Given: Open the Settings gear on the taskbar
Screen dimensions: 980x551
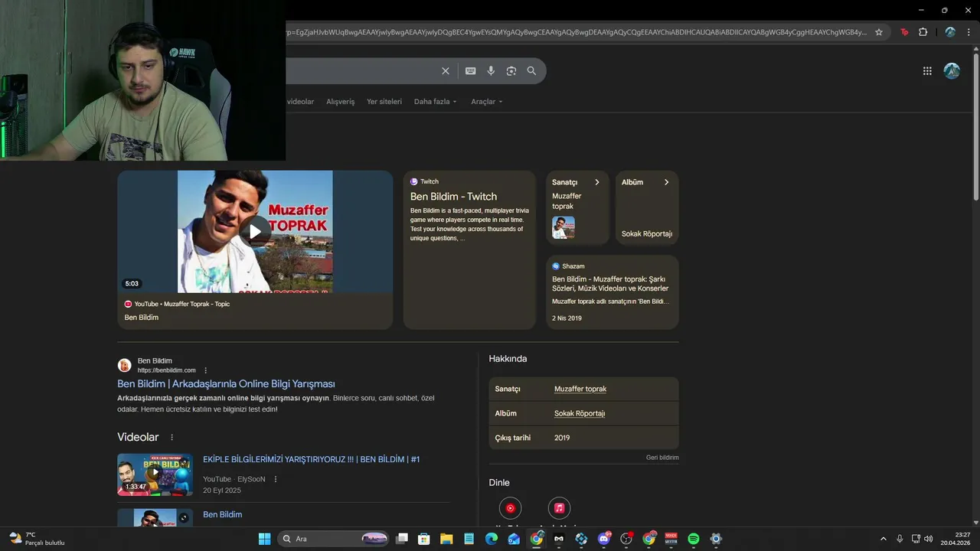Looking at the screenshot, I should coord(716,539).
